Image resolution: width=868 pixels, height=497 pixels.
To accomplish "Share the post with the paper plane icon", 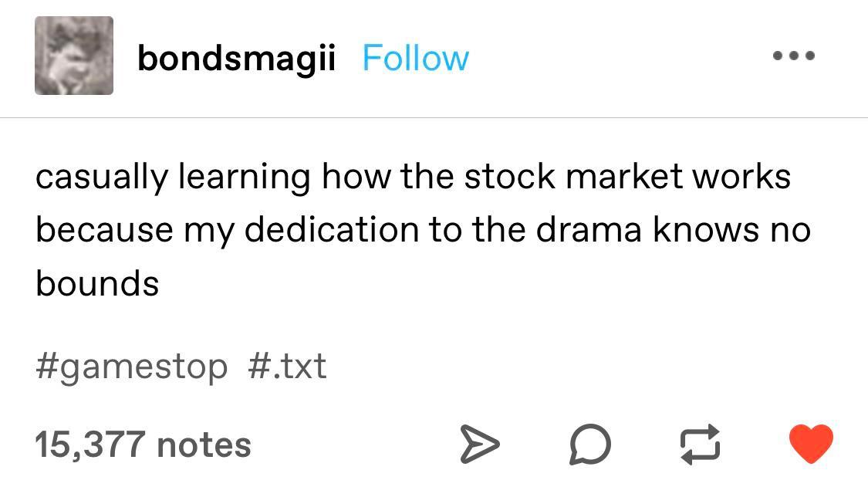I will point(480,445).
